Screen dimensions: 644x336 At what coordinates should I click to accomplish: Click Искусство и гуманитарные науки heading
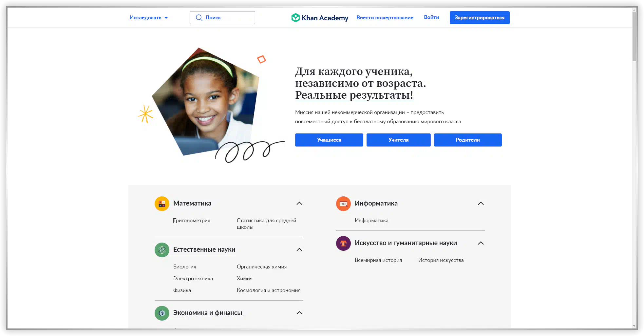coord(406,243)
